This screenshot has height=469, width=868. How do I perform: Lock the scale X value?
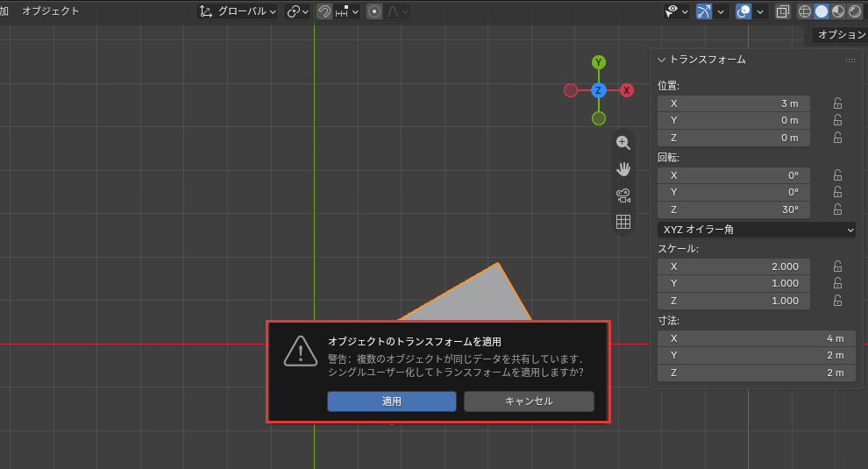837,266
